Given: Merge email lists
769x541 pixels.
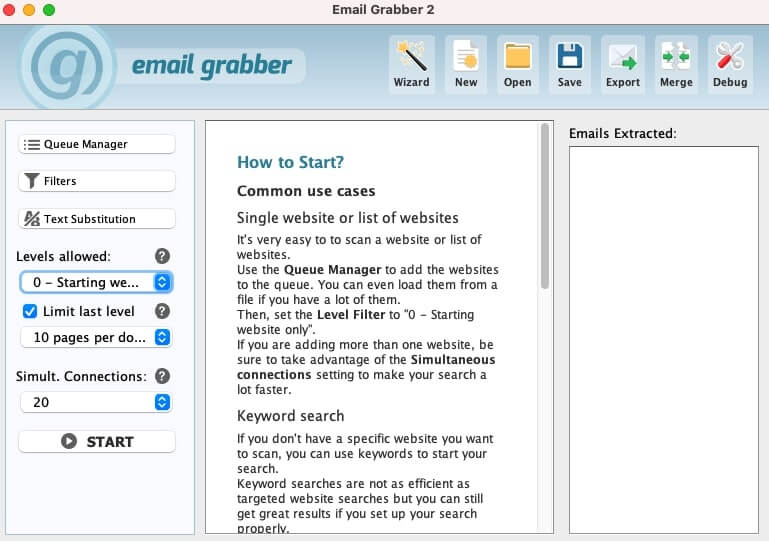Looking at the screenshot, I should [676, 64].
